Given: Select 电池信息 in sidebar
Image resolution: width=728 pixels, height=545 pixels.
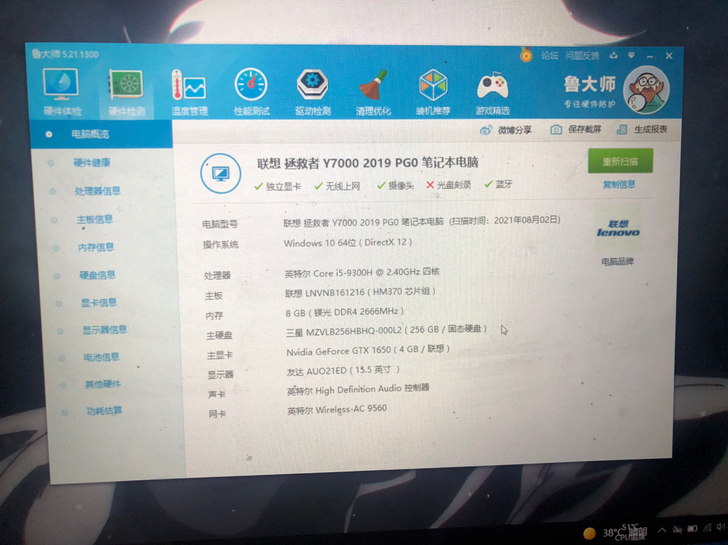Looking at the screenshot, I should tap(102, 357).
